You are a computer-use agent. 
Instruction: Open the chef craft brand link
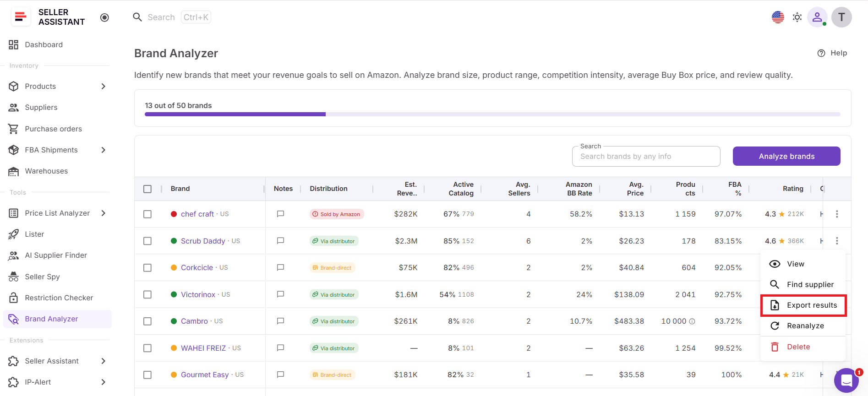[197, 214]
